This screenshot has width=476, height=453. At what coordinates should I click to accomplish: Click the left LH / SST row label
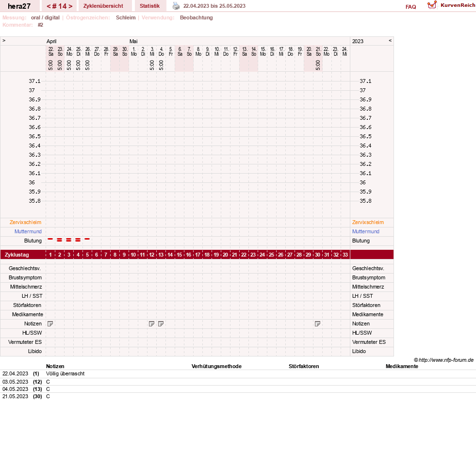(32, 296)
